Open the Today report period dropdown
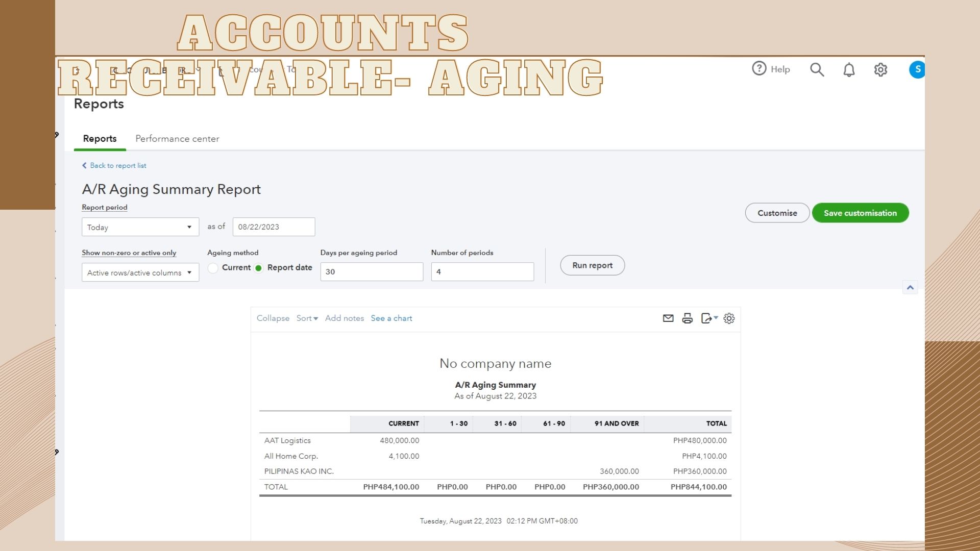Screen dimensions: 980x551 point(140,227)
